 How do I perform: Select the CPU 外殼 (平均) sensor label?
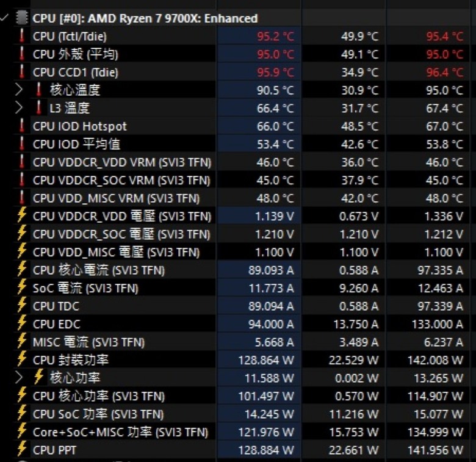coord(75,54)
